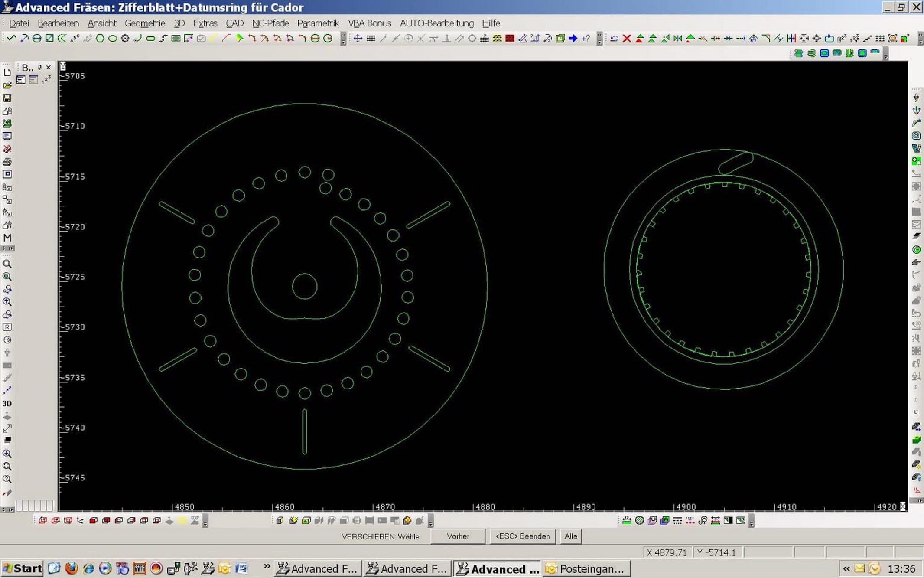Open the Extras menu
The image size is (924, 578).
[x=205, y=23]
